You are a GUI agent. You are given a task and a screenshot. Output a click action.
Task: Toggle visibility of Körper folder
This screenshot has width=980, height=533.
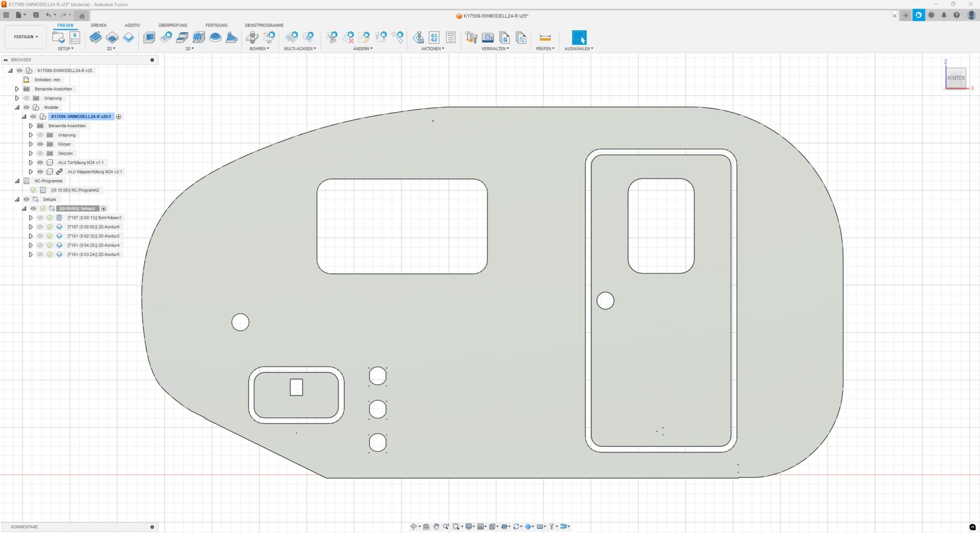click(40, 144)
